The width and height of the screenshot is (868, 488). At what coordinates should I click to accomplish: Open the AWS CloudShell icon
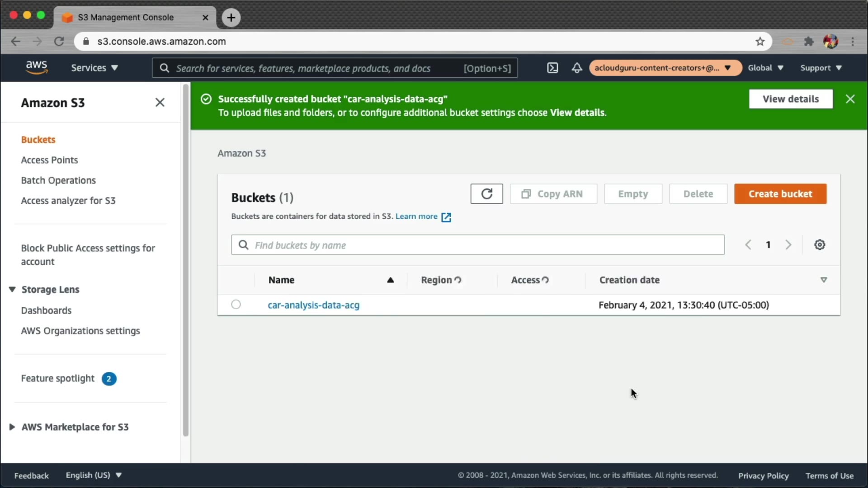pyautogui.click(x=552, y=68)
